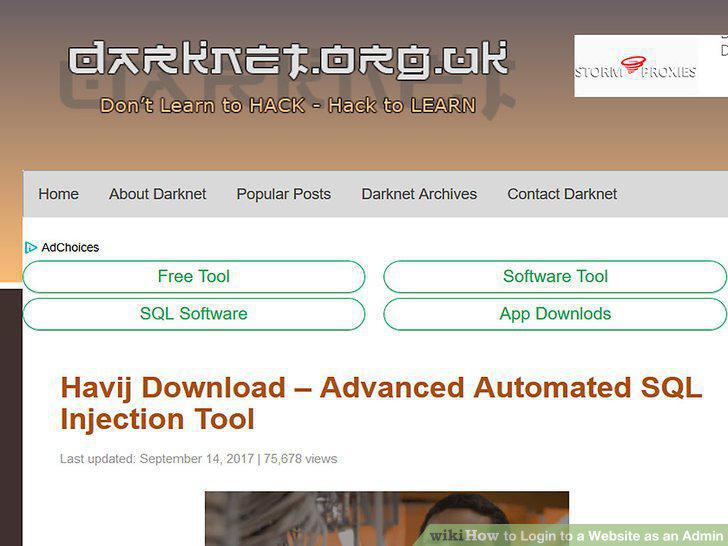
Task: Open Darknet Archives in navigation
Action: click(x=419, y=194)
